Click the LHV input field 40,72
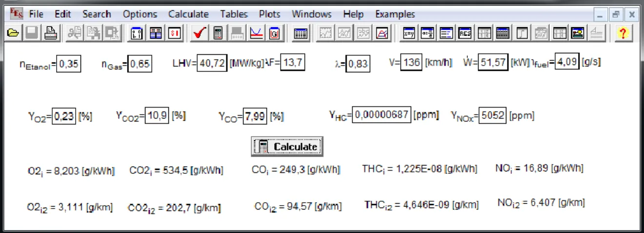644x233 pixels. point(212,63)
